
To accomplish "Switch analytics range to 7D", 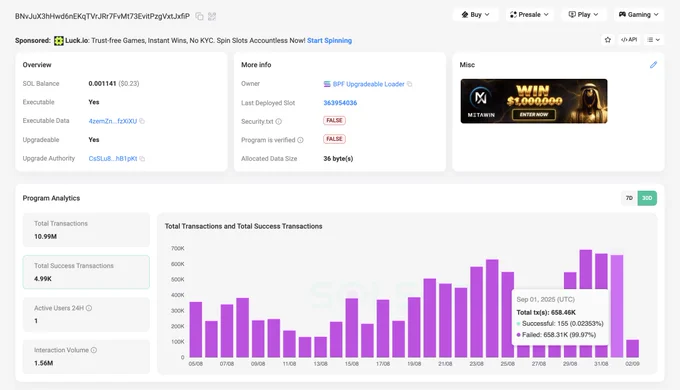I will [629, 198].
